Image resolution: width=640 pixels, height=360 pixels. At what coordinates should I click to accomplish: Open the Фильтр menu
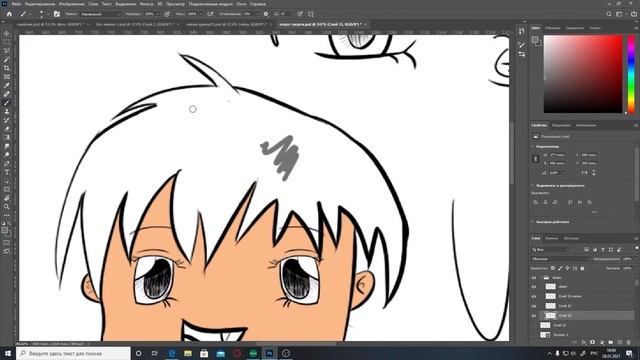(x=147, y=4)
